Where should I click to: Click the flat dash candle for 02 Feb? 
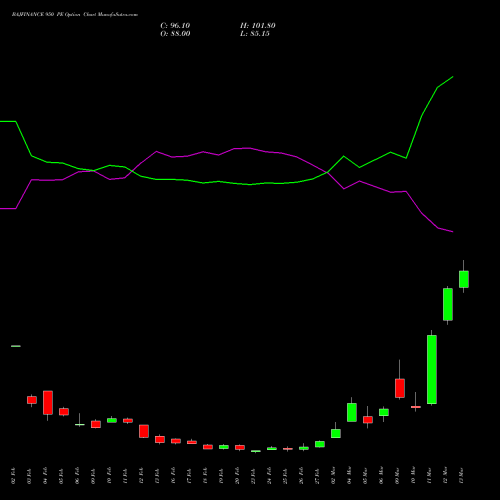16,346
